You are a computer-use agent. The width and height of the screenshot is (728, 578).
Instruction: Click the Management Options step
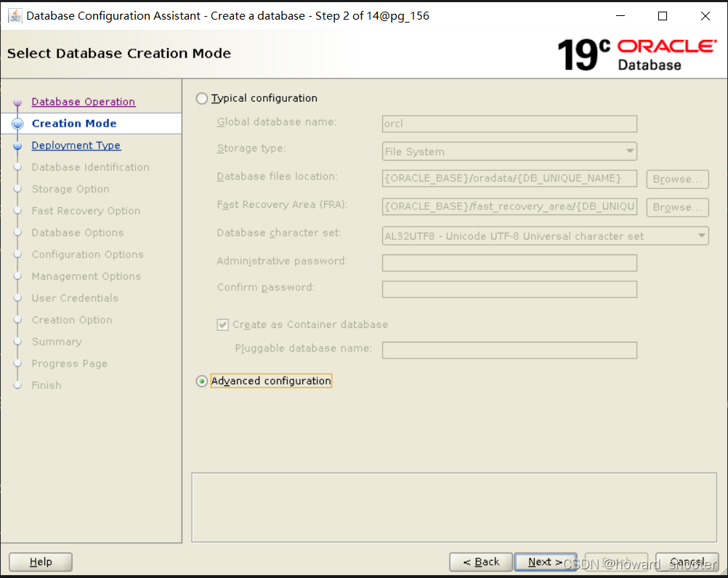click(x=86, y=276)
